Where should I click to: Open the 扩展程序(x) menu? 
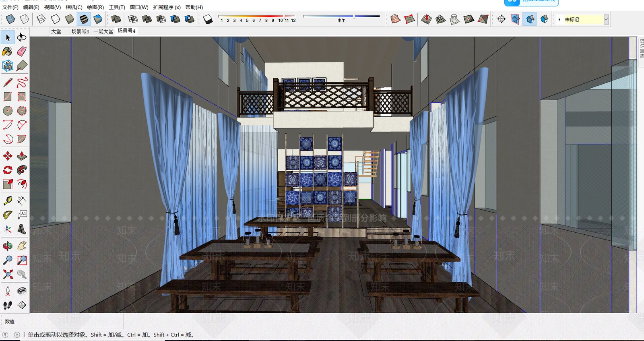coord(167,7)
